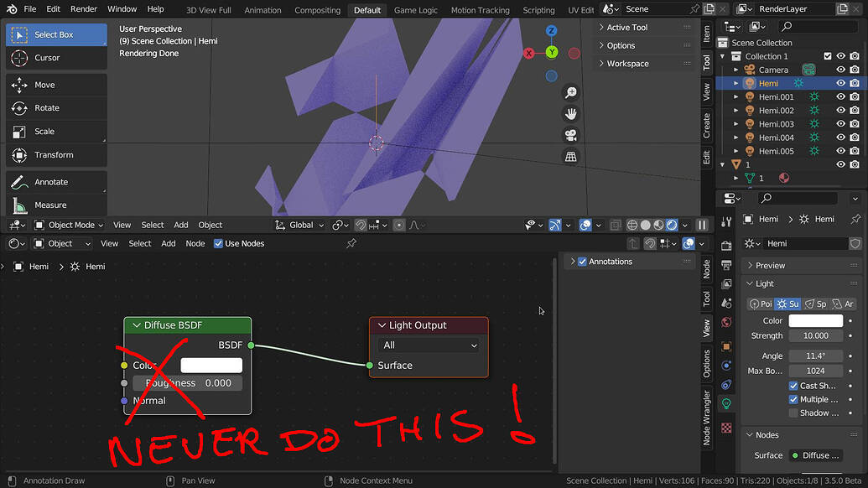Viewport: 868px width, 488px height.
Task: Set light type to Sun
Action: (x=787, y=304)
